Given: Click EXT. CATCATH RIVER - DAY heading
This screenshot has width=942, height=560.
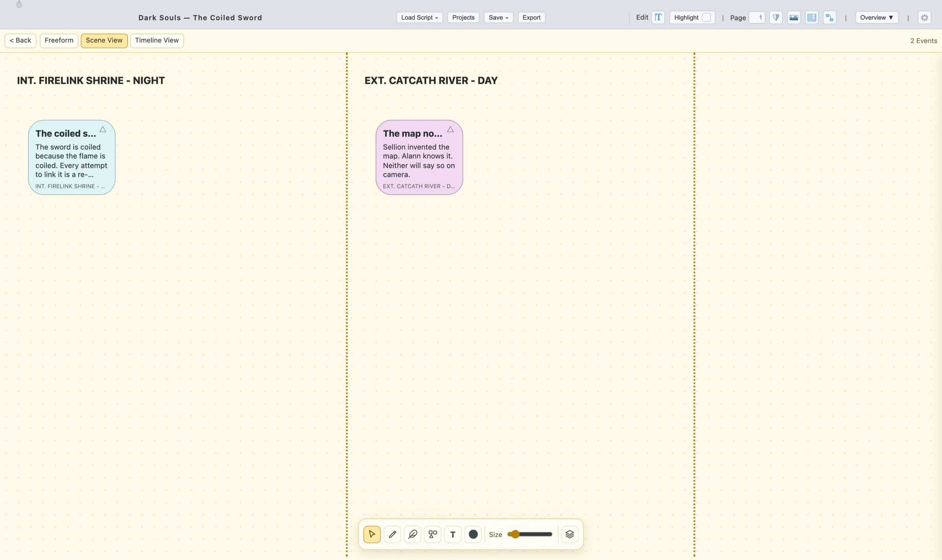Looking at the screenshot, I should click(431, 80).
